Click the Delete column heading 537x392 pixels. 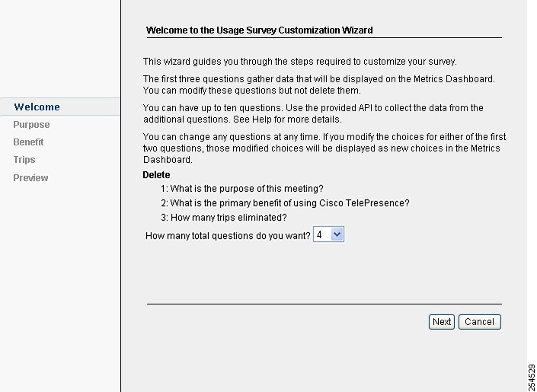click(156, 175)
